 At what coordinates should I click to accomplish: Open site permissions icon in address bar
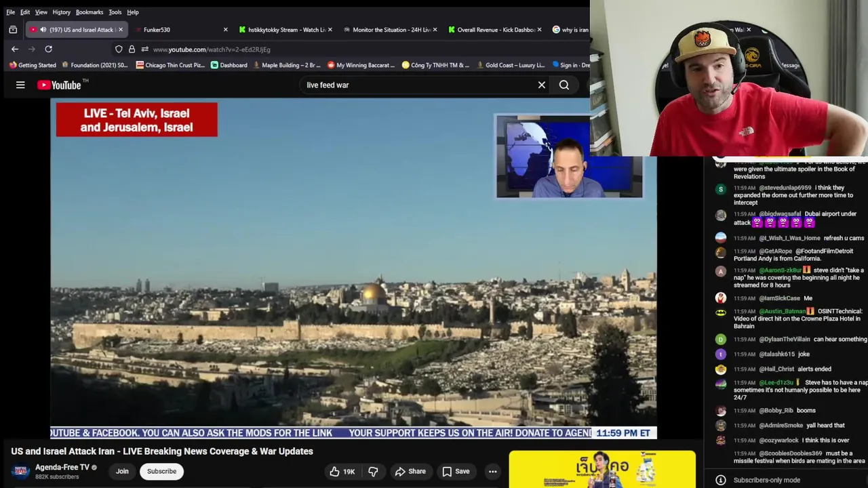144,49
